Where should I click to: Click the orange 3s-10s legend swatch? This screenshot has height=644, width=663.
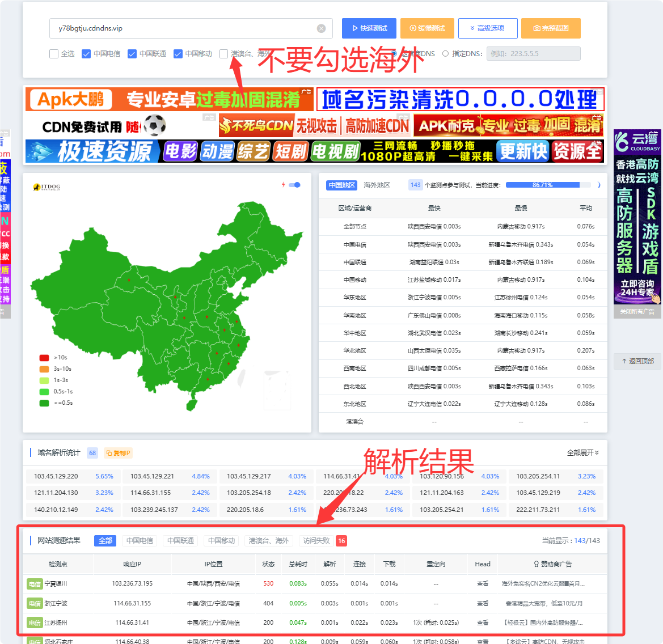tap(44, 369)
